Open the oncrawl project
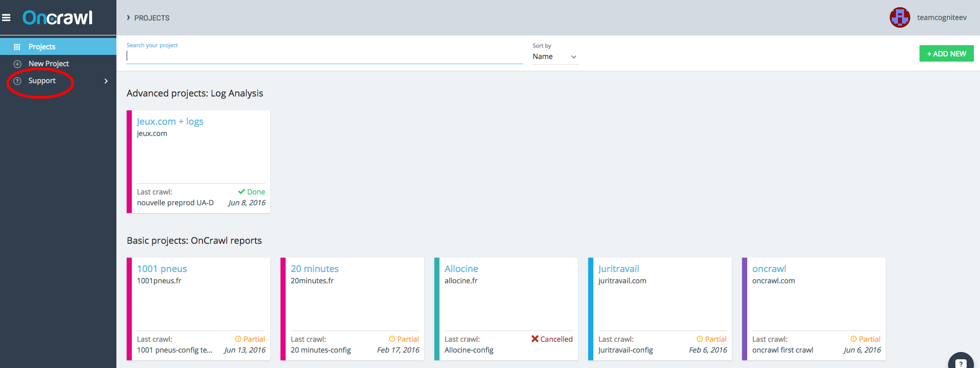This screenshot has width=980, height=368. [769, 269]
